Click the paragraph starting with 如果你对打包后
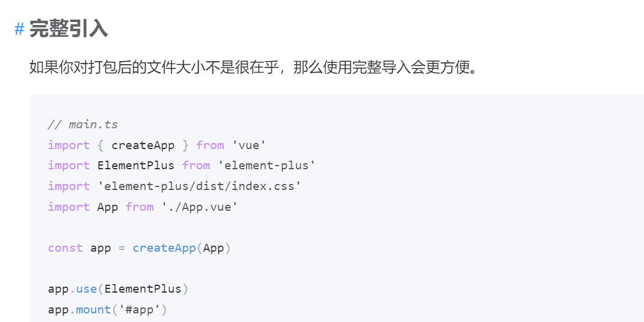 click(x=254, y=67)
